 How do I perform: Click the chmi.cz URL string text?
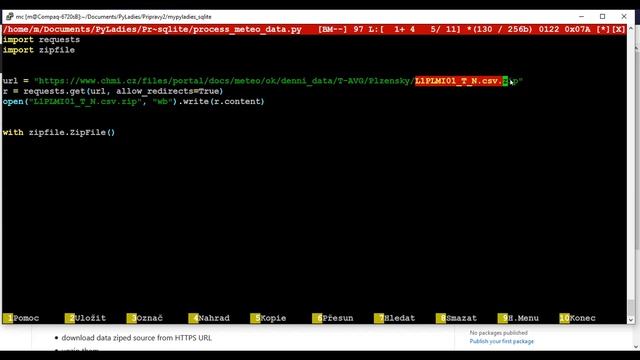[278, 81]
